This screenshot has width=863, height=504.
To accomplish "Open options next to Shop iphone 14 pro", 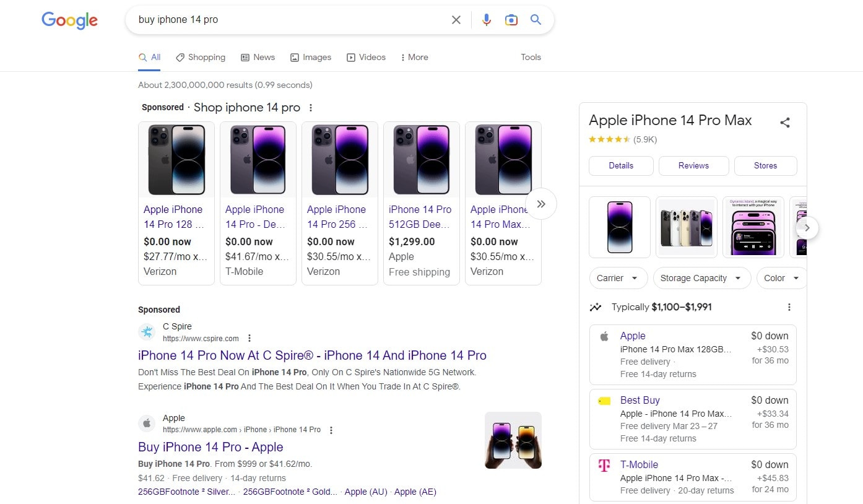I will [x=311, y=108].
